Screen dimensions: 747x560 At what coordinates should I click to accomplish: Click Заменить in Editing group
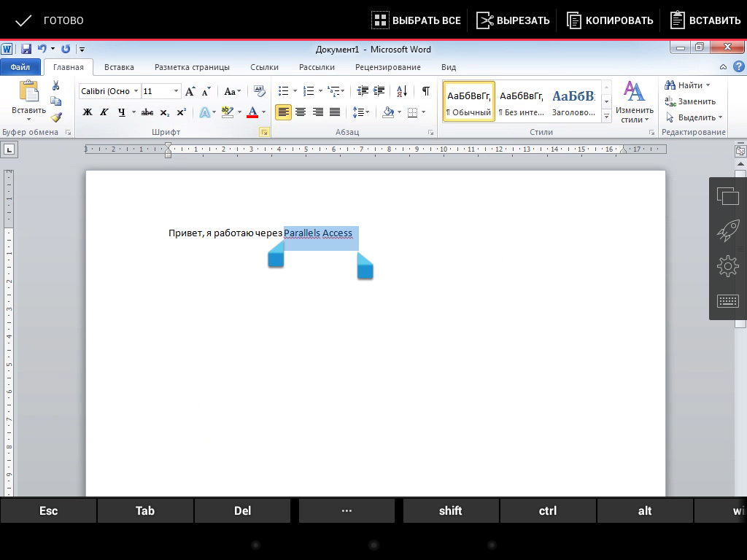click(x=690, y=101)
